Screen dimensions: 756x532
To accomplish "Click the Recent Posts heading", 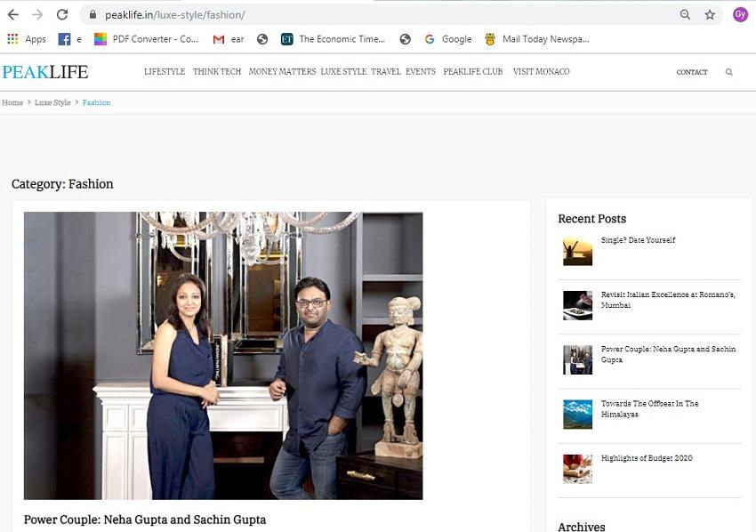I will pos(592,219).
